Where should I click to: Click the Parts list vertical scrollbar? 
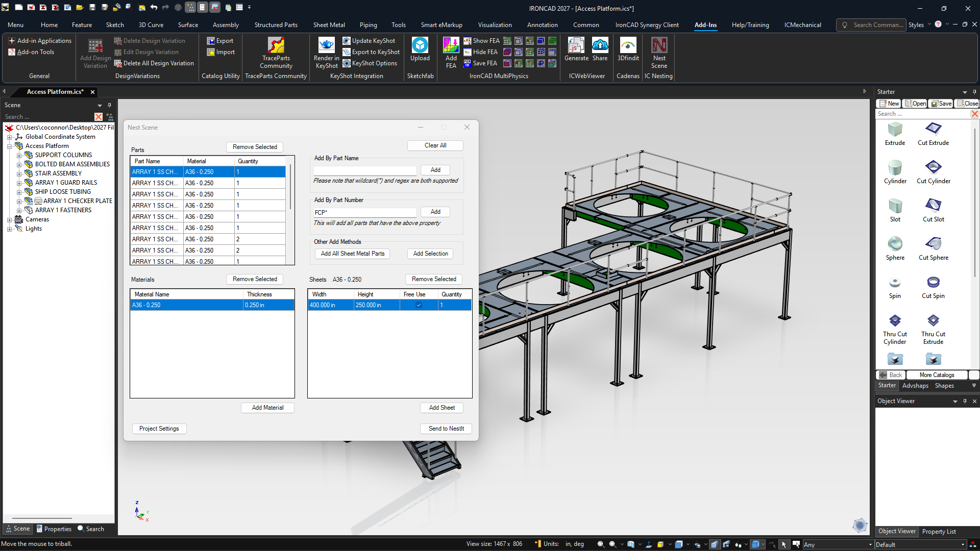(290, 187)
